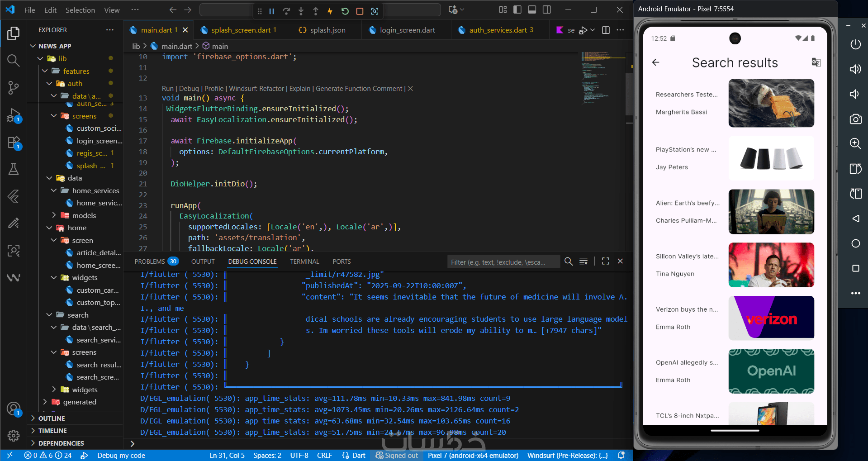The width and height of the screenshot is (868, 461).
Task: Open emulator extended controls three dots
Action: coord(855,293)
